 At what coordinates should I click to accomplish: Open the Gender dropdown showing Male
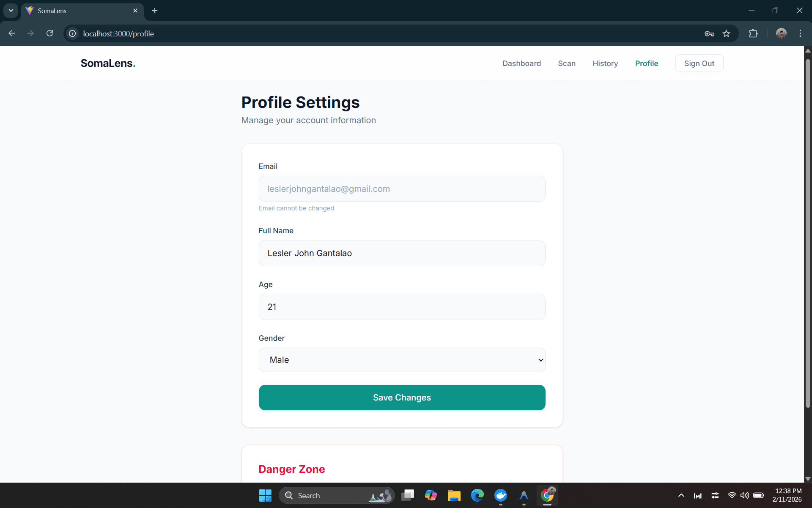coord(402,360)
